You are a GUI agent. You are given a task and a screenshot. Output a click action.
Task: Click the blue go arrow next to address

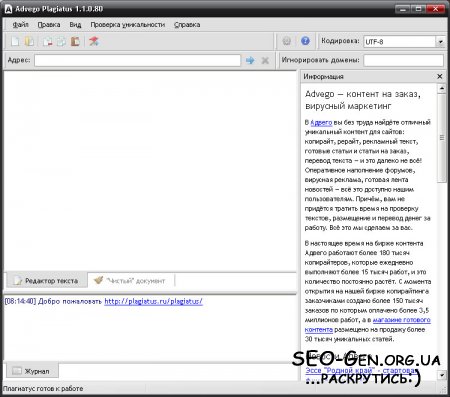(250, 60)
